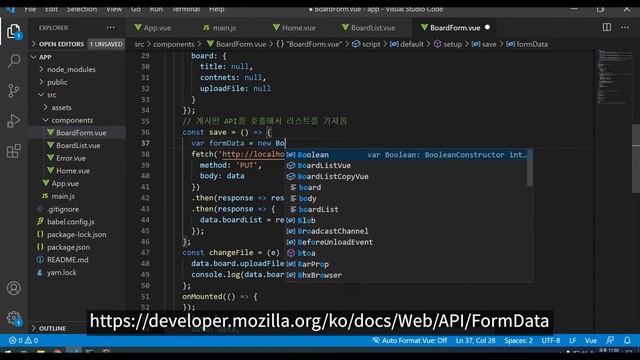
Task: Click the 'script' breadcrumb item
Action: (366, 44)
